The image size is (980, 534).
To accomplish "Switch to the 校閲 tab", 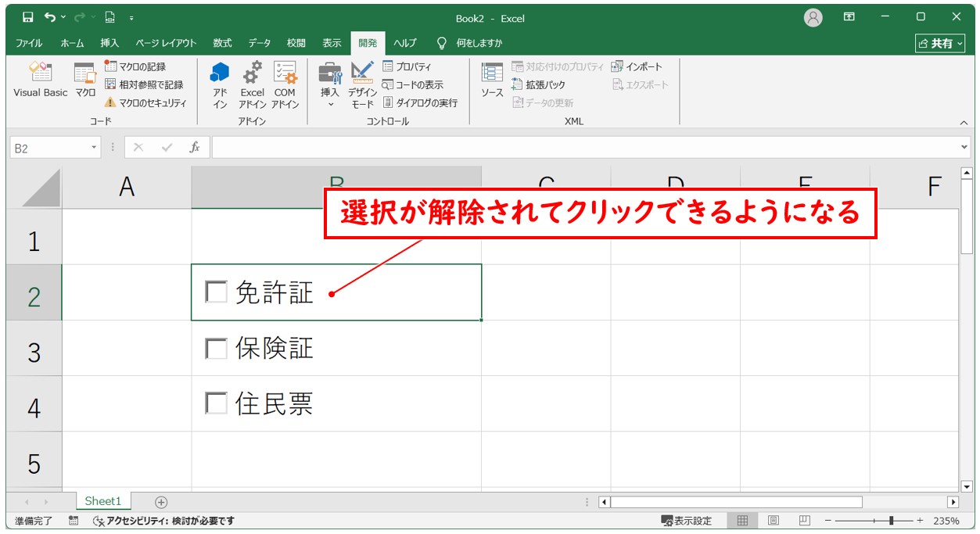I will pos(296,43).
